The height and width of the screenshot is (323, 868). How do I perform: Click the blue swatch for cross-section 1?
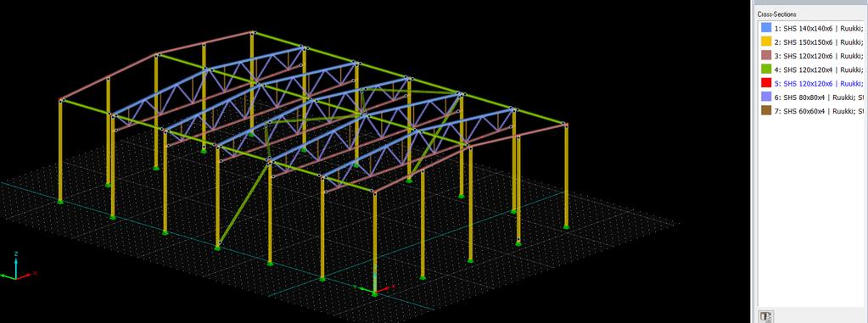click(766, 28)
